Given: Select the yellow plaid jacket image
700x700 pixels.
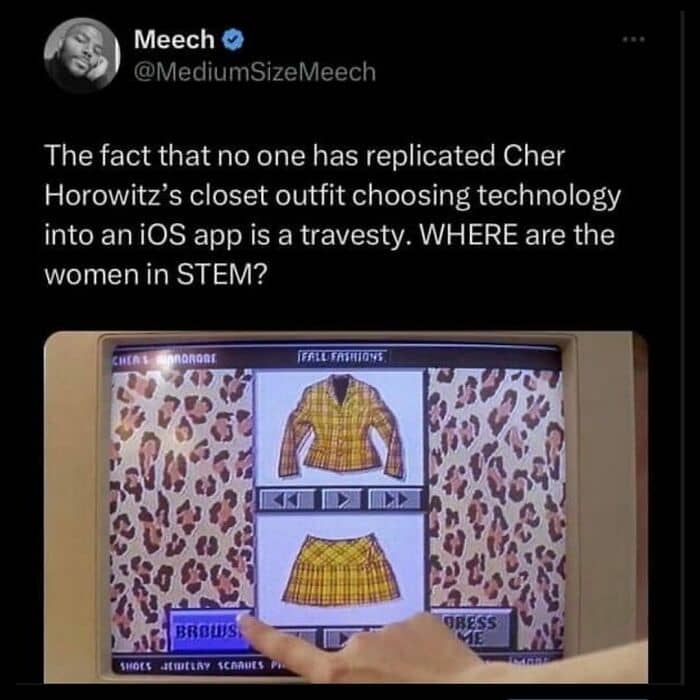Looking at the screenshot, I should click(x=341, y=426).
